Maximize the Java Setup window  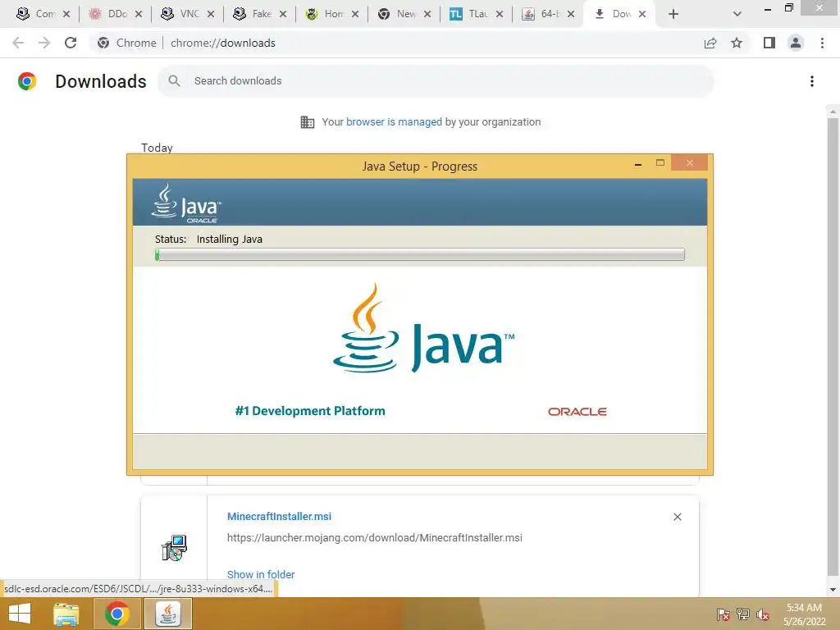660,163
